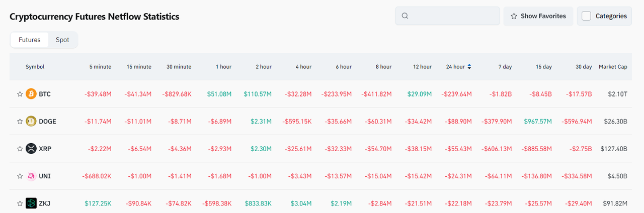Viewport: 644px width, 213px height.
Task: Select the Futures tab
Action: [30, 40]
